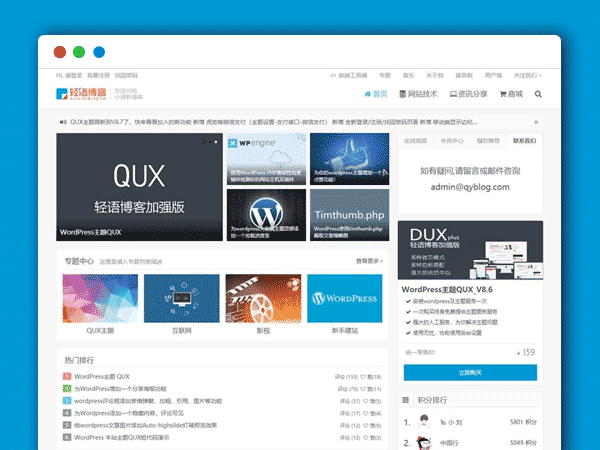This screenshot has height=450, width=600.
Task: Click the red window dot
Action: (60, 52)
